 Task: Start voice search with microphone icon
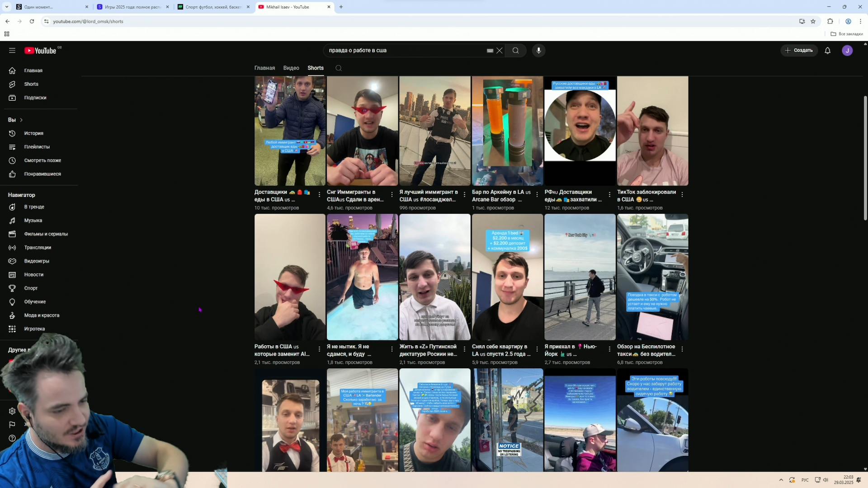click(x=538, y=51)
